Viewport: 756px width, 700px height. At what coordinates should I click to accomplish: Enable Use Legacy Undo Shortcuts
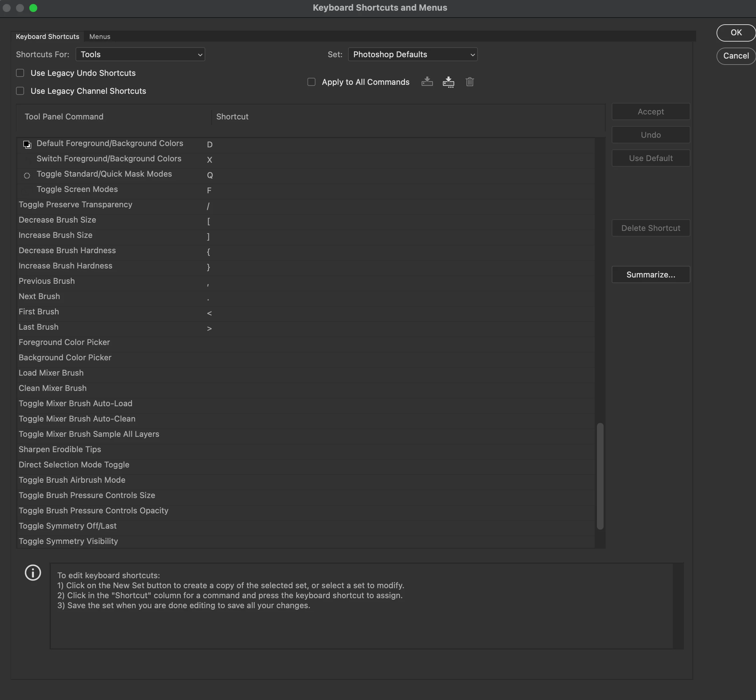[20, 73]
